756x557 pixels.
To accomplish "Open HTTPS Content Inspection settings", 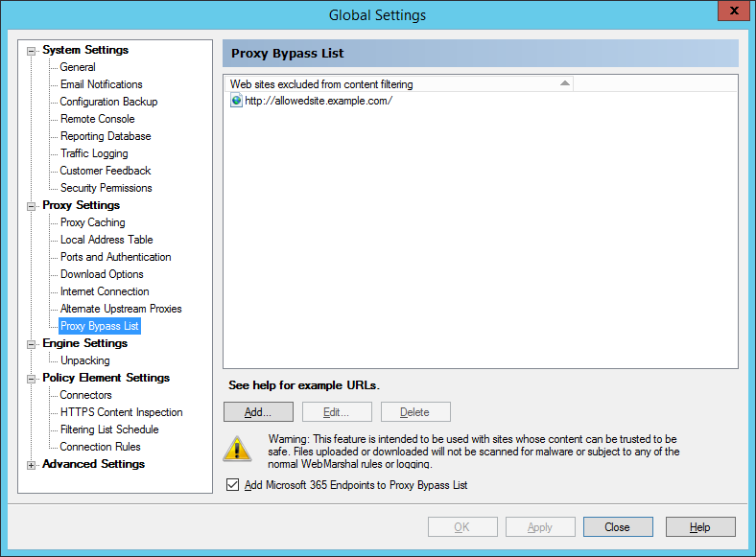I will [x=122, y=412].
